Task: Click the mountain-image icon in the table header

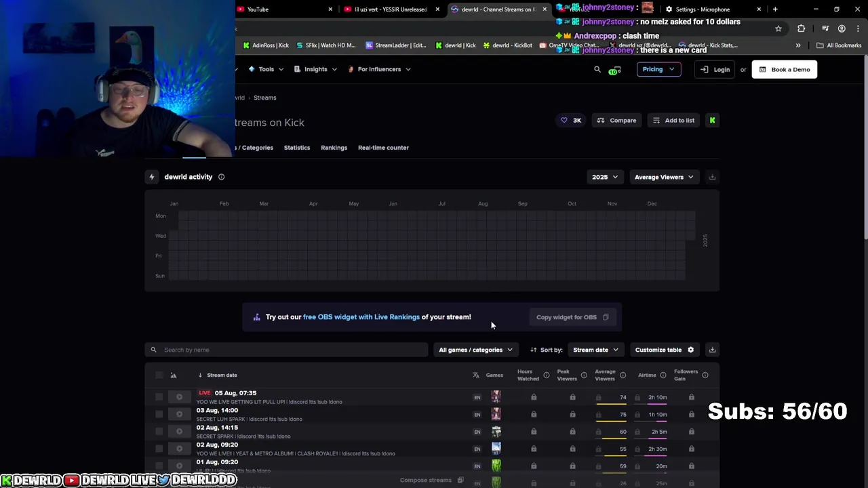Action: click(x=174, y=375)
